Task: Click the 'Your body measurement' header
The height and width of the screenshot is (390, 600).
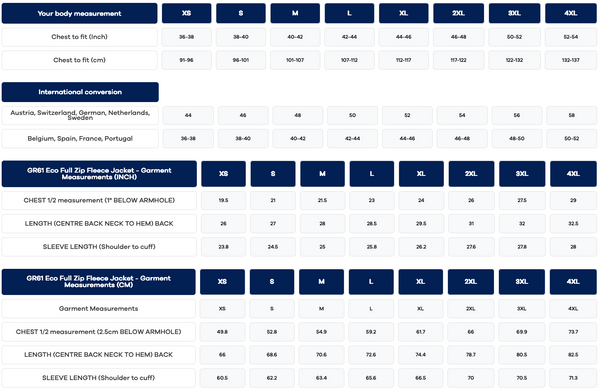Action: [x=80, y=13]
